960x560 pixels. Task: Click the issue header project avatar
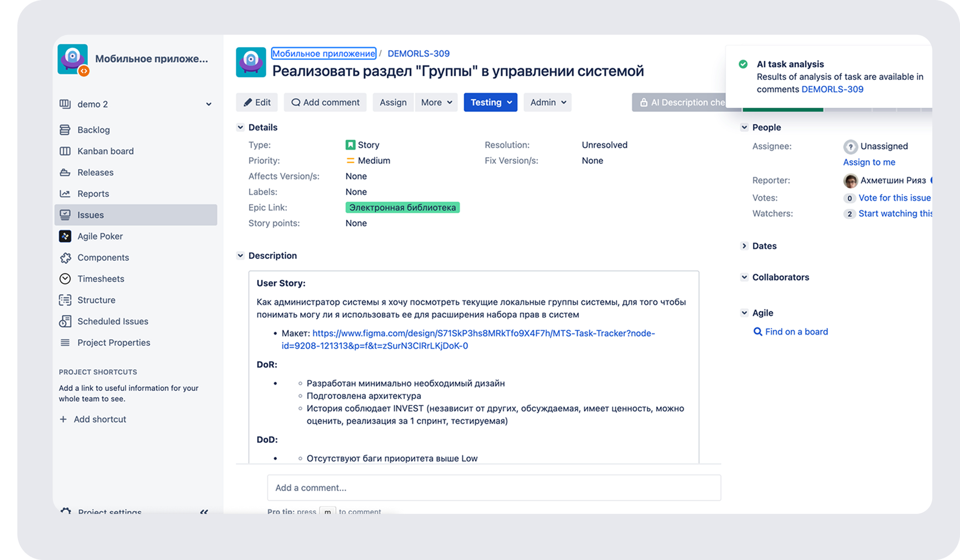[251, 62]
